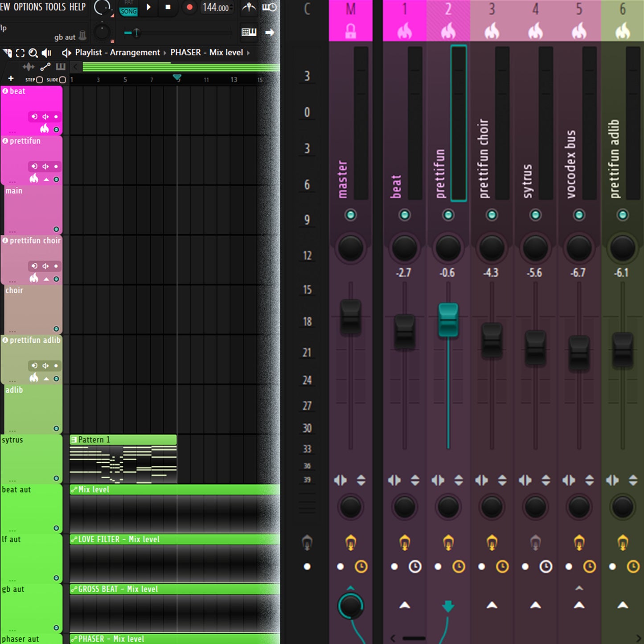This screenshot has height=644, width=644.
Task: Click the countdown-before-recording icon
Action: click(269, 7)
